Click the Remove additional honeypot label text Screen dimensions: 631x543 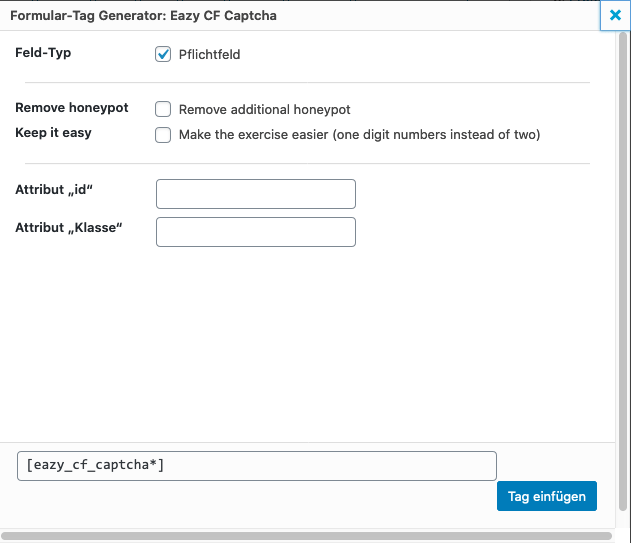tap(264, 110)
